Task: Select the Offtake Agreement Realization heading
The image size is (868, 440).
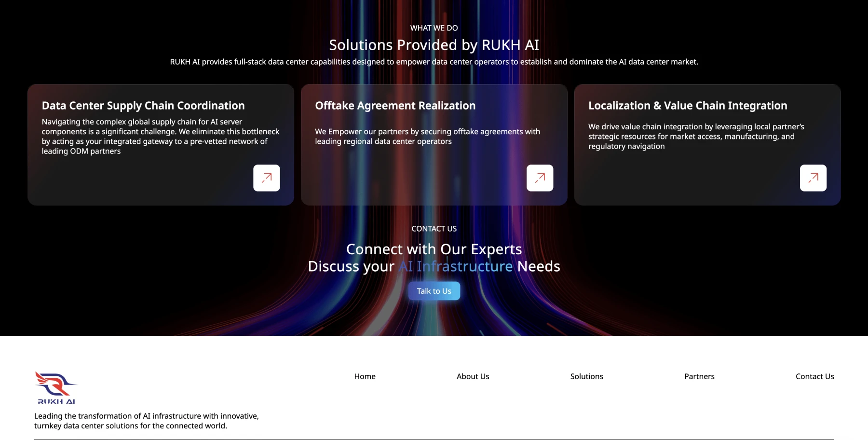Action: 395,106
